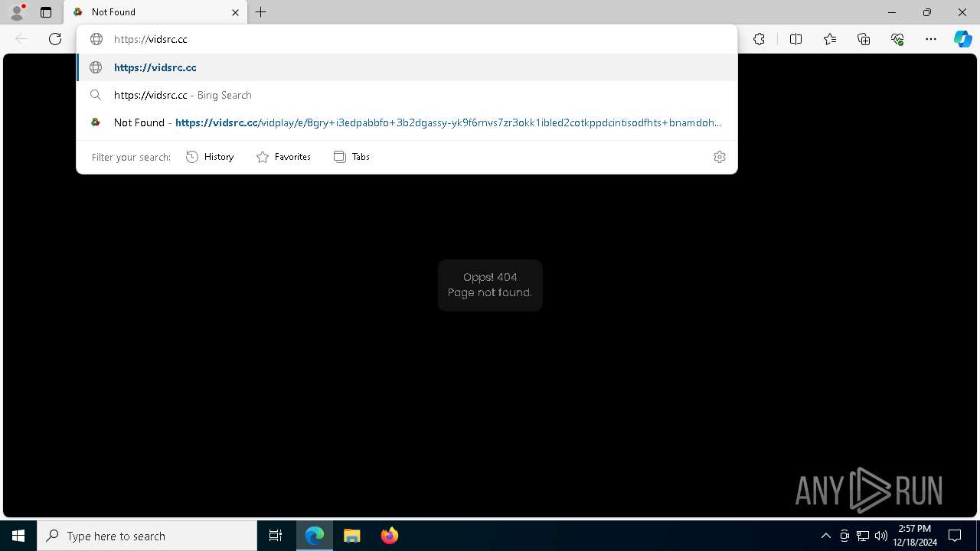
Task: Open address bar search settings gear
Action: coord(720,157)
